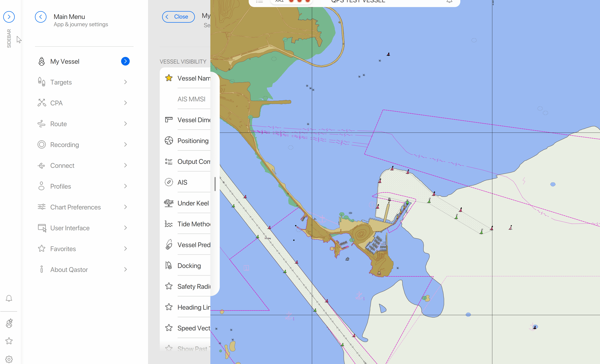Click the Vessel Dimensions ruler icon
The width and height of the screenshot is (600, 364).
169,120
